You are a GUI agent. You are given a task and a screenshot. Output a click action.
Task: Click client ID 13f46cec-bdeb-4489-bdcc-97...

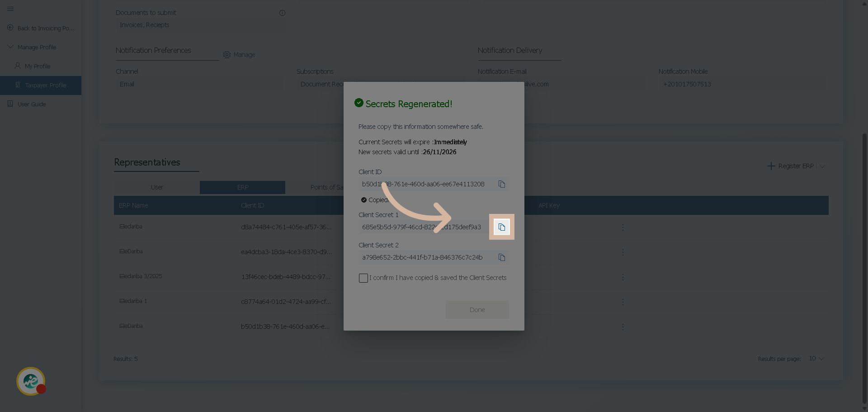[x=286, y=277]
